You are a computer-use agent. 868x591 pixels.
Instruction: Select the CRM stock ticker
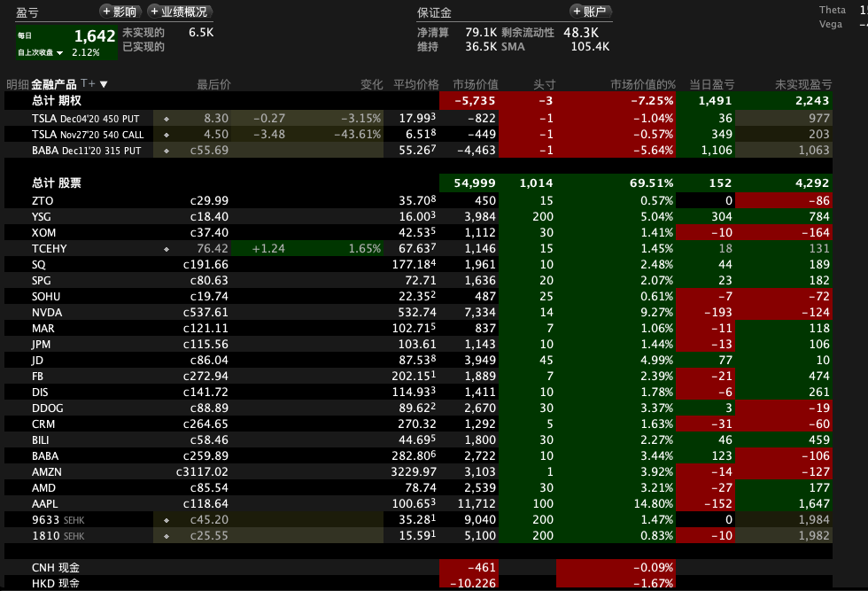click(x=43, y=424)
